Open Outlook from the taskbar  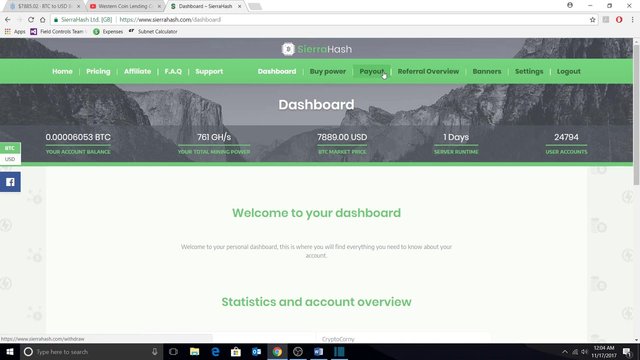pyautogui.click(x=256, y=351)
